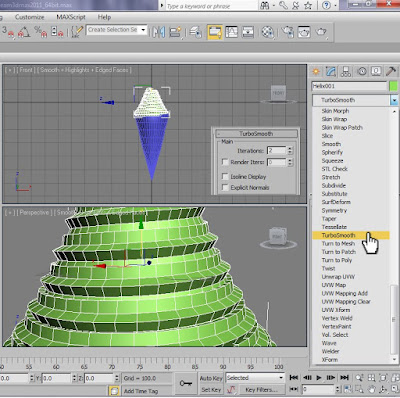Open the Material Editor icon
The height and width of the screenshot is (398, 400).
(268, 32)
